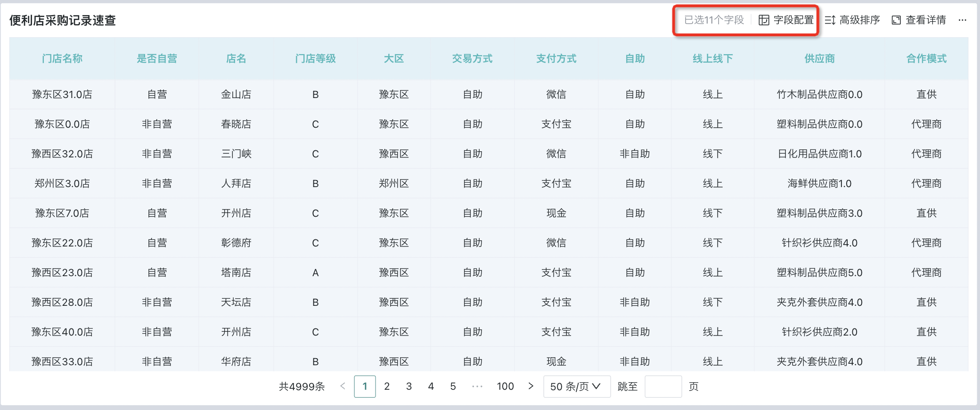980x410 pixels.
Task: Click grade A cell in 塔南店 row
Action: 316,272
